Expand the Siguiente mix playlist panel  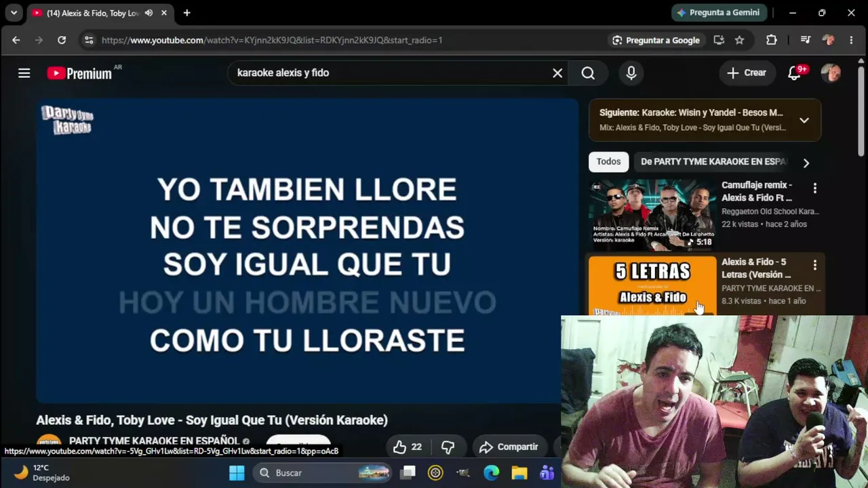pyautogui.click(x=804, y=120)
